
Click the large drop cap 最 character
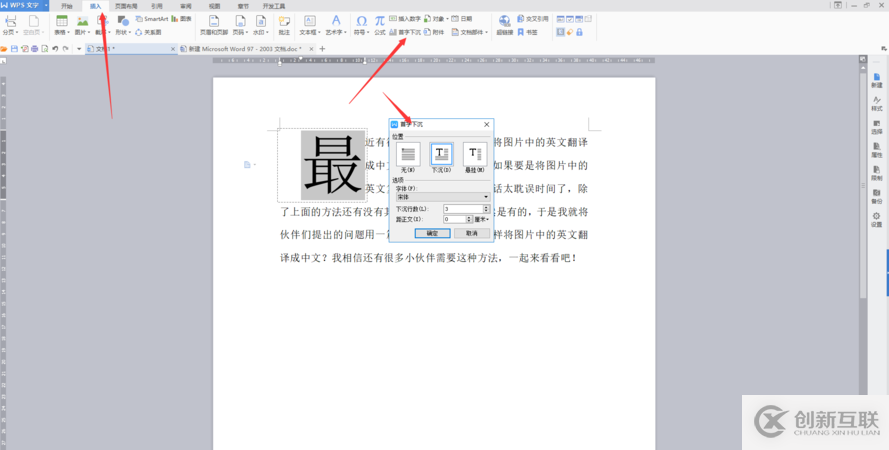coord(333,165)
